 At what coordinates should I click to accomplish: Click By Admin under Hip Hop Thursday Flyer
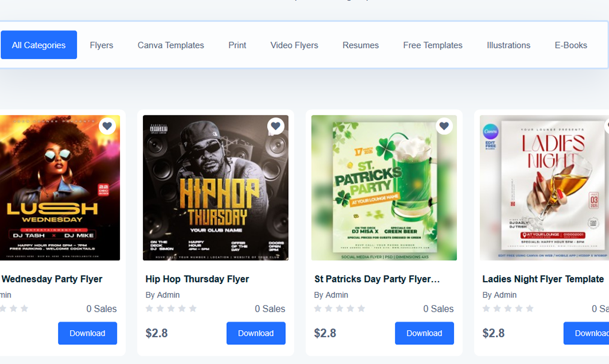coord(163,295)
